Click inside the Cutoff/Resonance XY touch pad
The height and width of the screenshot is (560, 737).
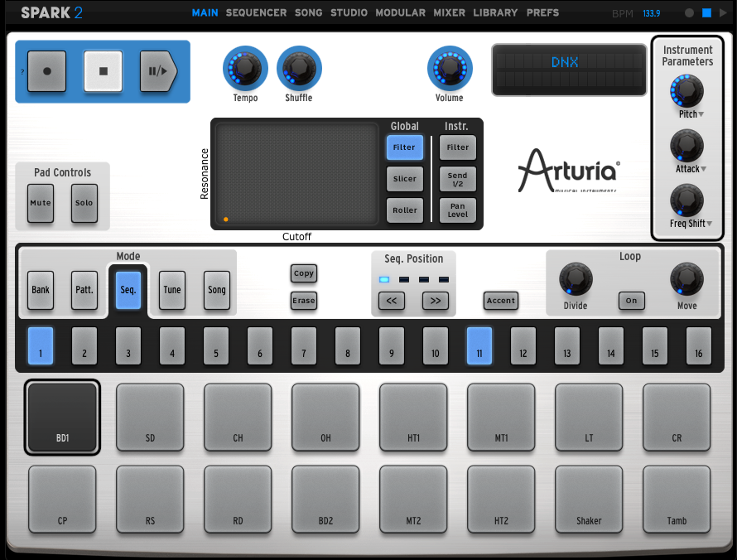pos(297,174)
